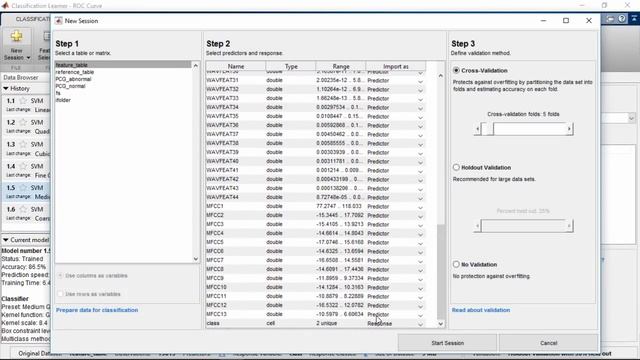Click left arrow of cross-validation folds slider
The image size is (640, 360).
(x=477, y=129)
